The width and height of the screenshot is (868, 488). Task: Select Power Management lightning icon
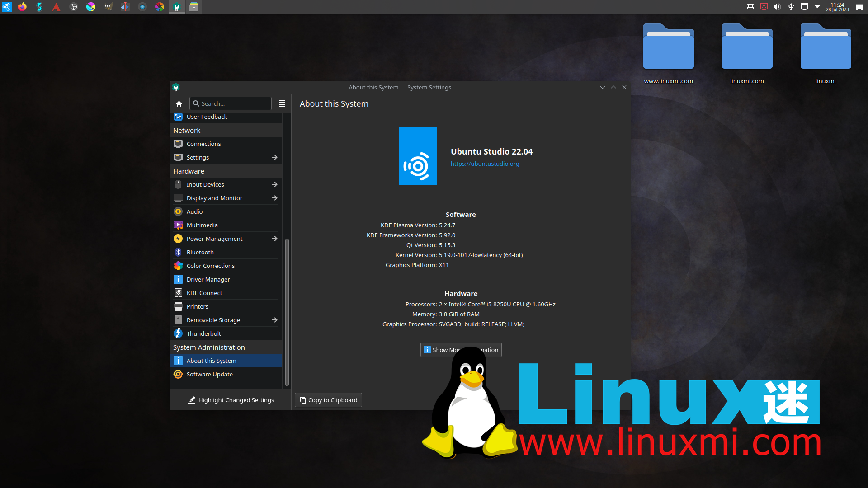(x=178, y=239)
